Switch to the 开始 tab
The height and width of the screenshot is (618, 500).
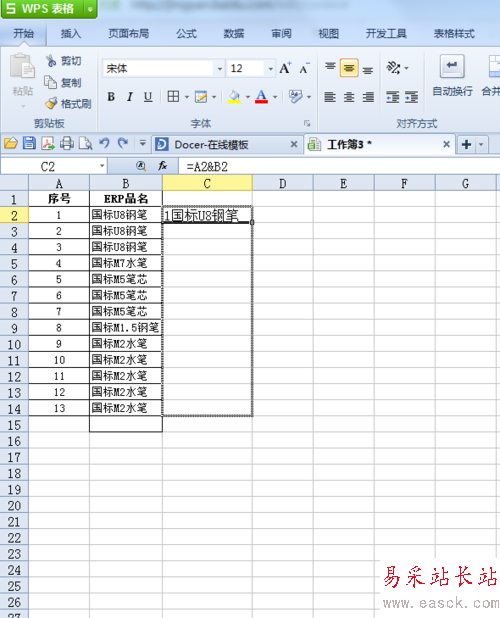click(23, 34)
